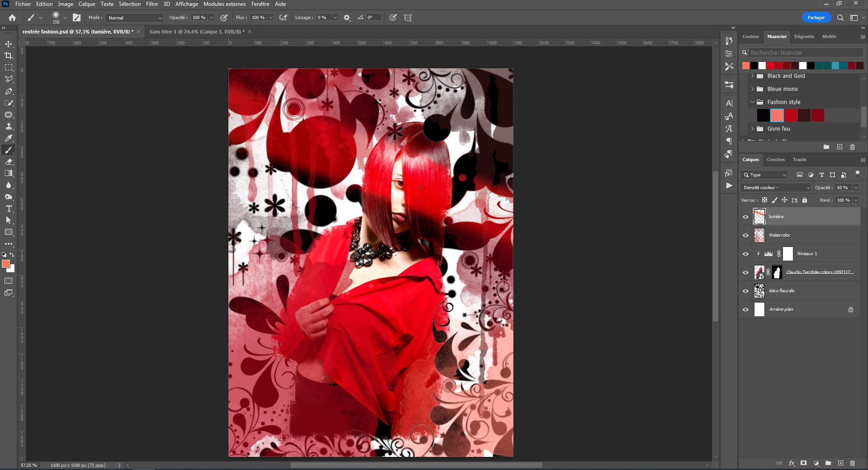Toggle Quick Mask mode

(x=9, y=281)
